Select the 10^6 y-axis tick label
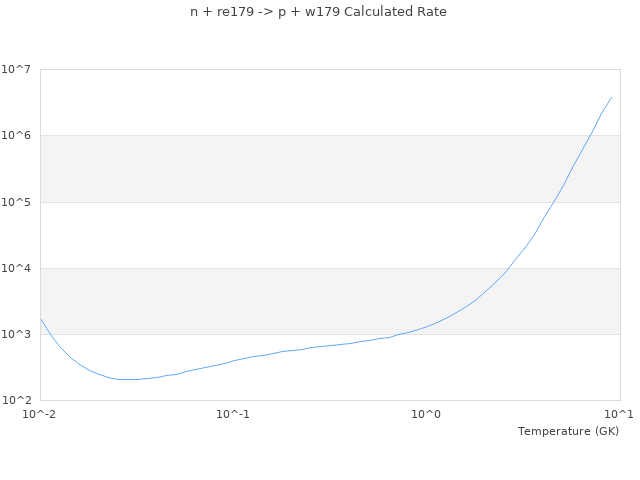This screenshot has width=640, height=480. click(18, 135)
